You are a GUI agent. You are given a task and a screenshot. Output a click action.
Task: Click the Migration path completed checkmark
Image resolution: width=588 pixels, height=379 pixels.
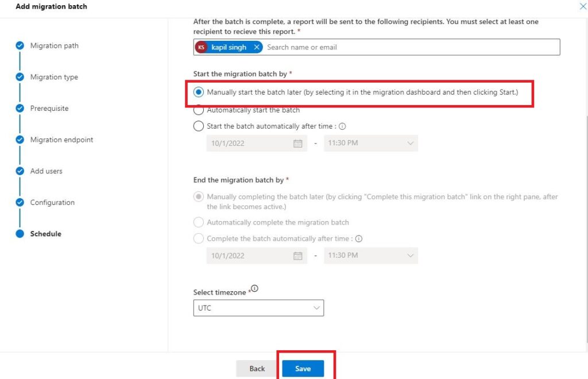point(20,45)
